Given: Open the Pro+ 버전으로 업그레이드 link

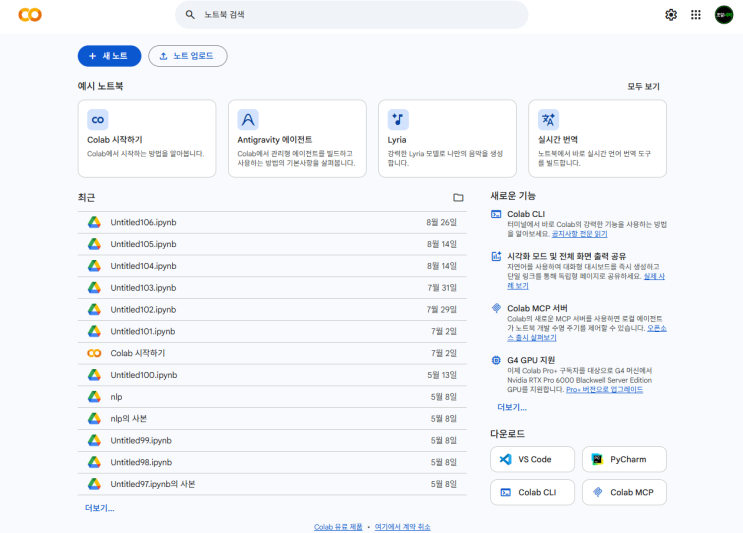Looking at the screenshot, I should 605,389.
